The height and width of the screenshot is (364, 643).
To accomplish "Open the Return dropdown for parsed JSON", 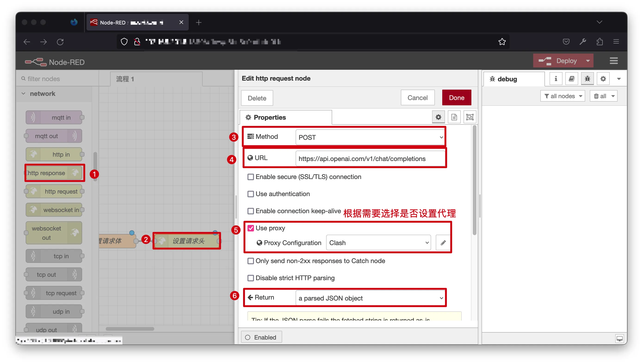I will point(370,298).
